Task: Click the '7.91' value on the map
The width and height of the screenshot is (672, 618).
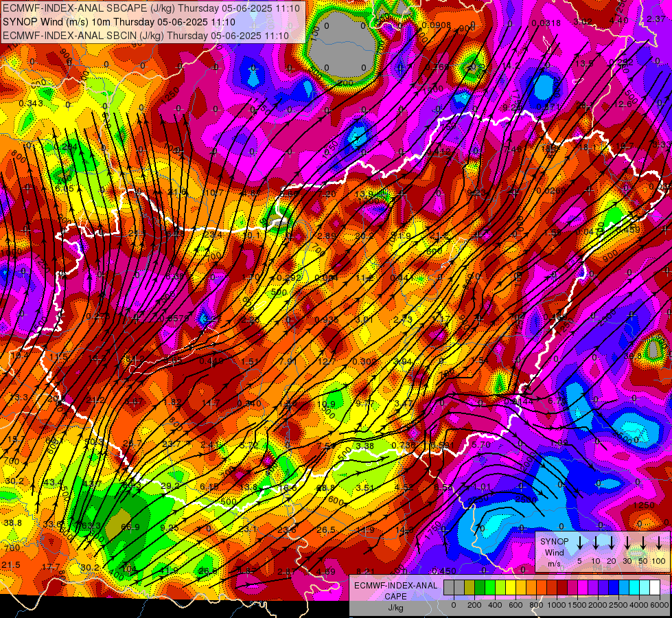Action: pyautogui.click(x=288, y=361)
